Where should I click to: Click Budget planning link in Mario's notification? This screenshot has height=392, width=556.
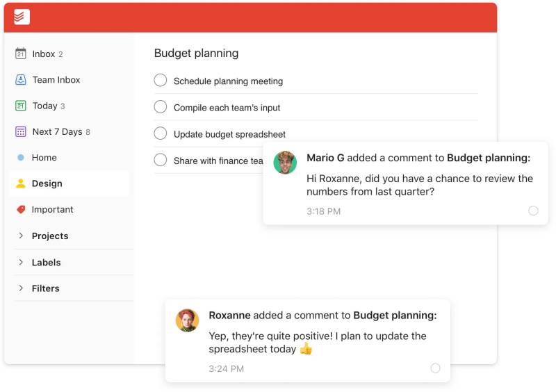[x=489, y=158]
